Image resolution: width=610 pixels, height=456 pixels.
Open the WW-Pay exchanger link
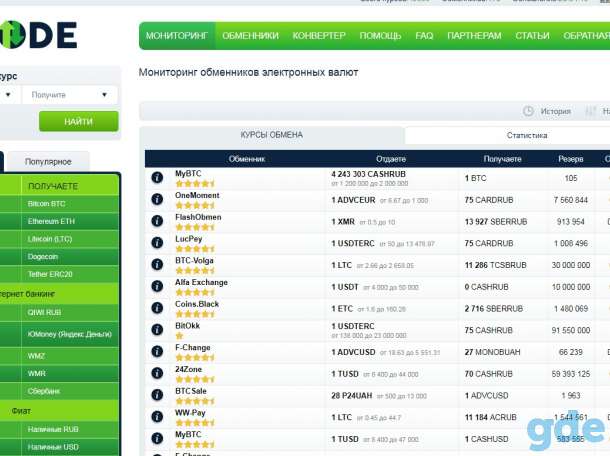190,413
